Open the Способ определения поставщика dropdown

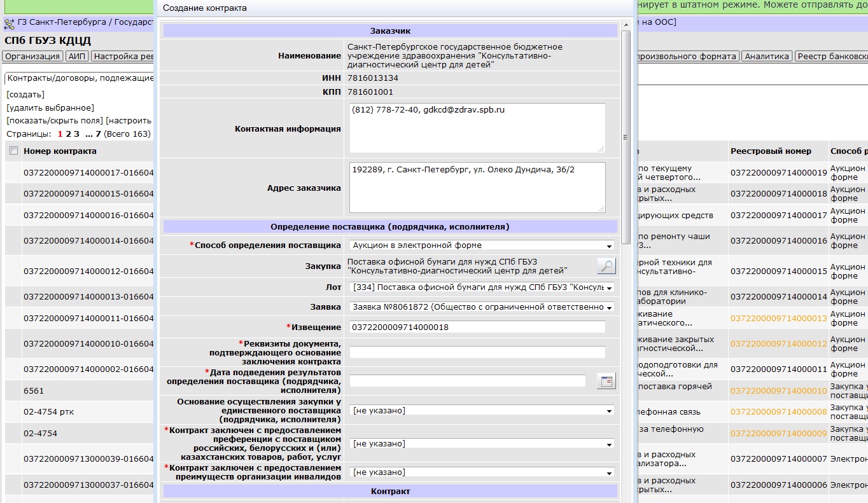point(482,245)
